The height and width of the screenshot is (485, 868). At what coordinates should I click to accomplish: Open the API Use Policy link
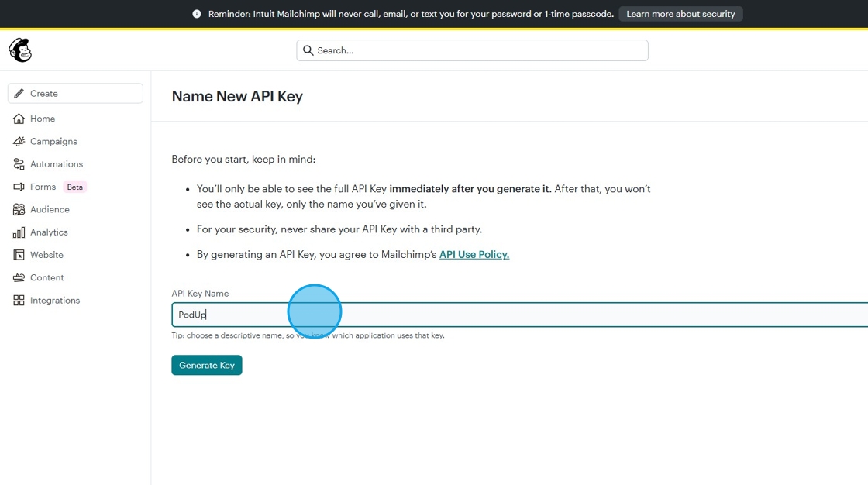(474, 254)
